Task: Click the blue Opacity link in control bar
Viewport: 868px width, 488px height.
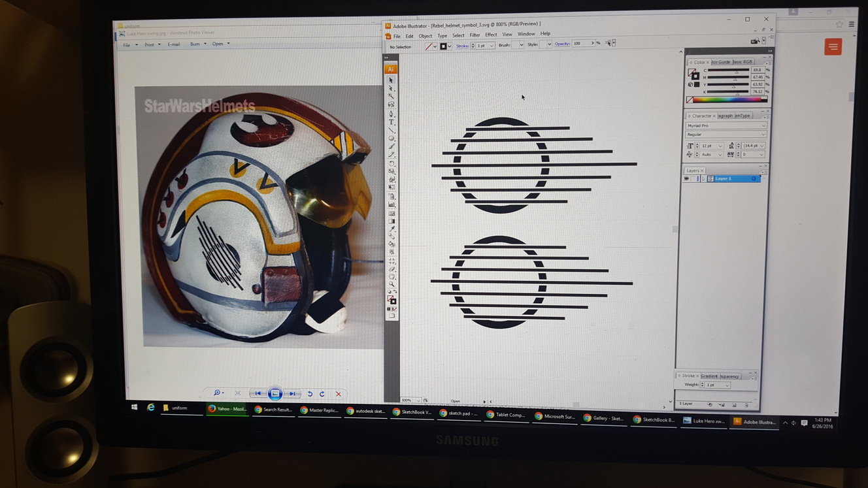Action: click(562, 44)
